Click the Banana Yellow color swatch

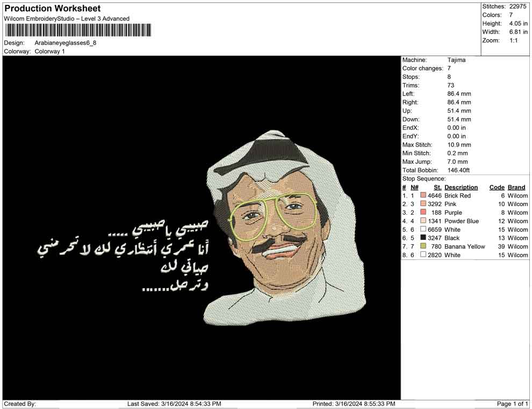point(423,247)
